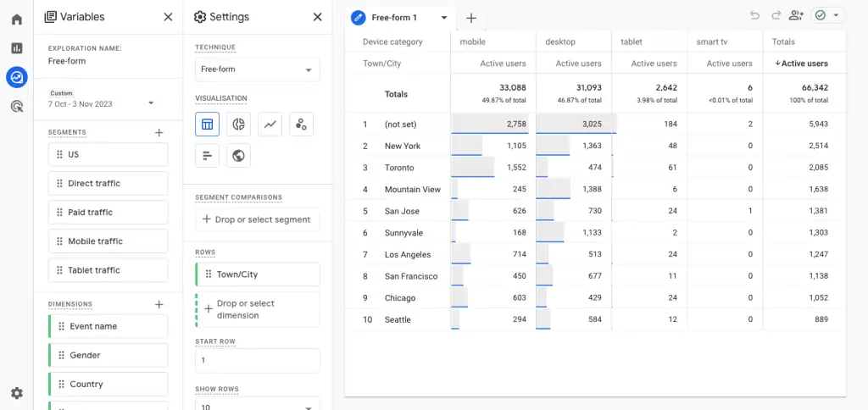Open Advertising icon in left sidebar
This screenshot has width=868, height=410.
[16, 107]
